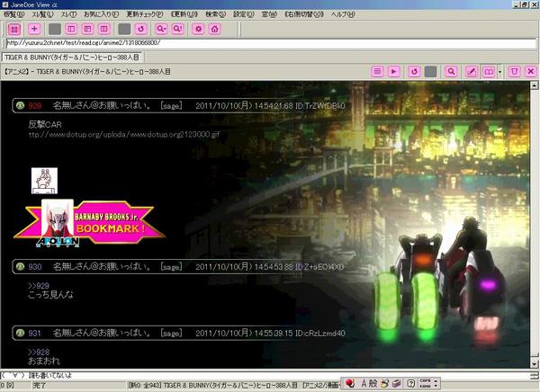Click the vertical scrollbar up arrow
The image size is (540, 392).
pos(534,85)
